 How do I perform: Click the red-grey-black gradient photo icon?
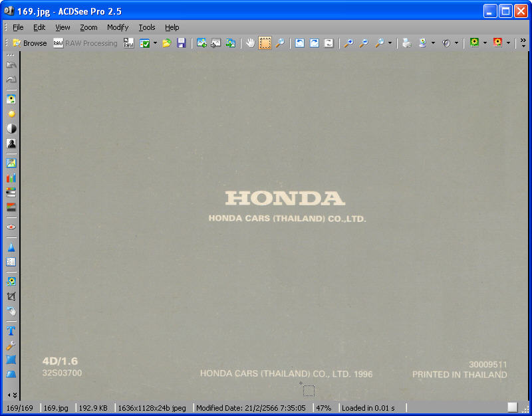click(11, 207)
